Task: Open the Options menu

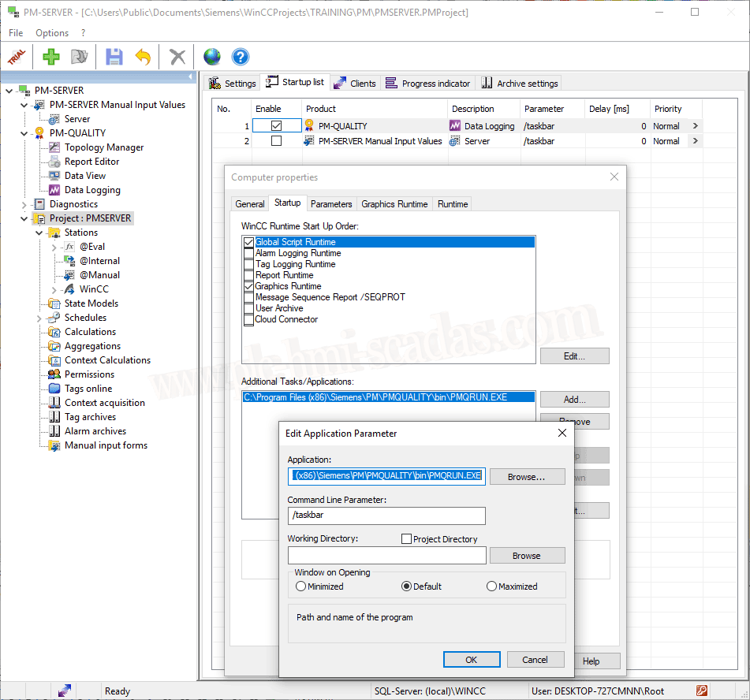Action: point(52,33)
